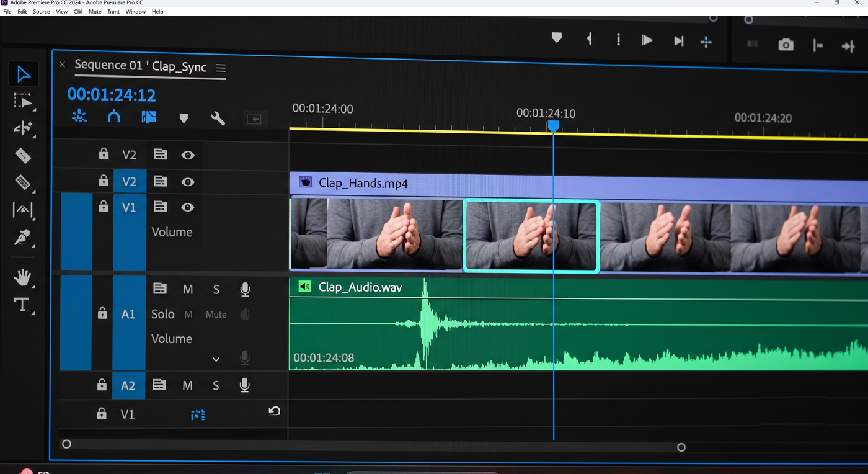Image resolution: width=868 pixels, height=474 pixels.
Task: Select the Hand tool
Action: (23, 277)
